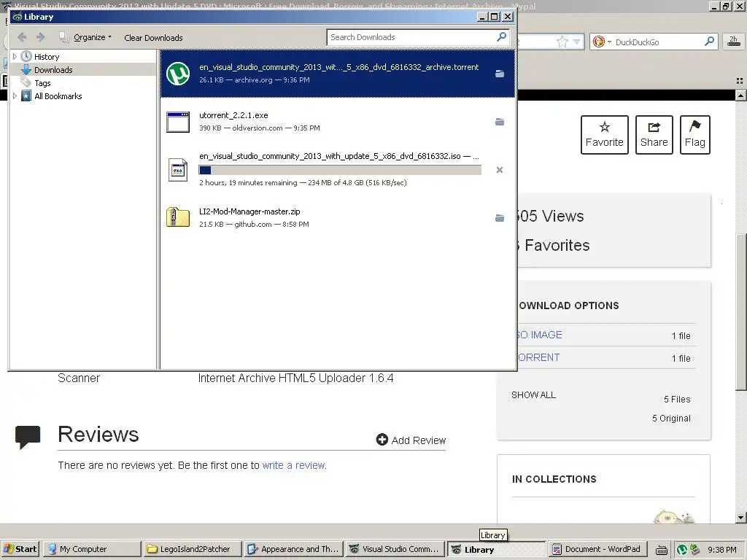Cancel the ISO download

(x=499, y=170)
